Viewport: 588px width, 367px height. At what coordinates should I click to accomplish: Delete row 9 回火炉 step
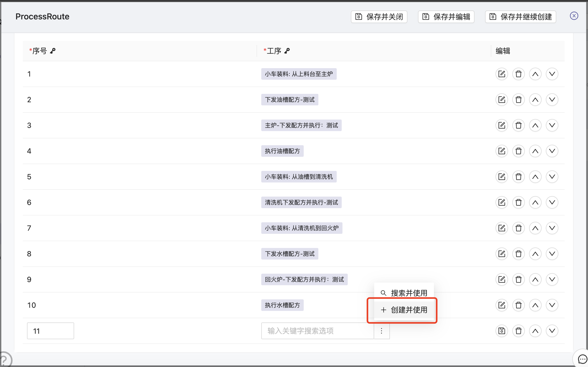(x=518, y=279)
